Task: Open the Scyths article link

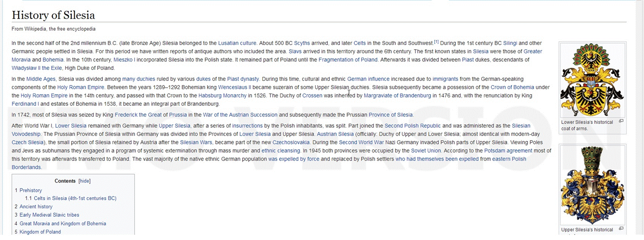Action: click(302, 43)
